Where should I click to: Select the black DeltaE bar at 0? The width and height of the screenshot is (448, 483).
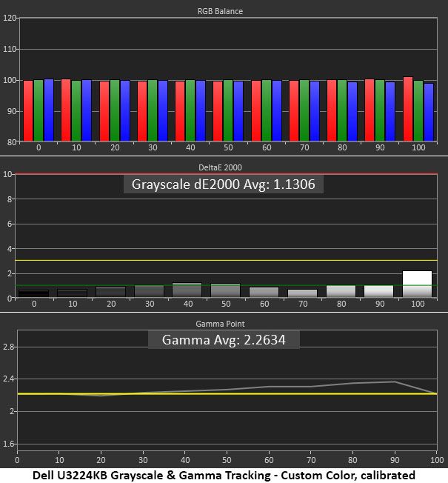click(33, 293)
